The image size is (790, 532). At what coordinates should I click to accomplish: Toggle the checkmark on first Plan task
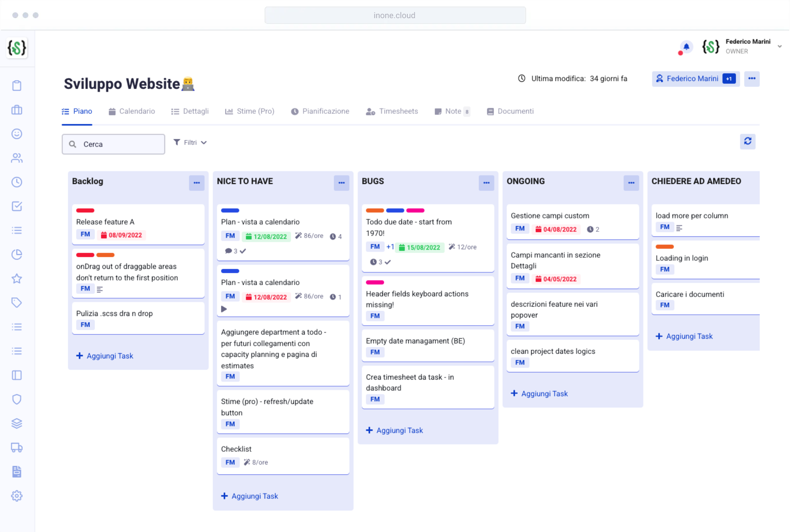tap(243, 251)
